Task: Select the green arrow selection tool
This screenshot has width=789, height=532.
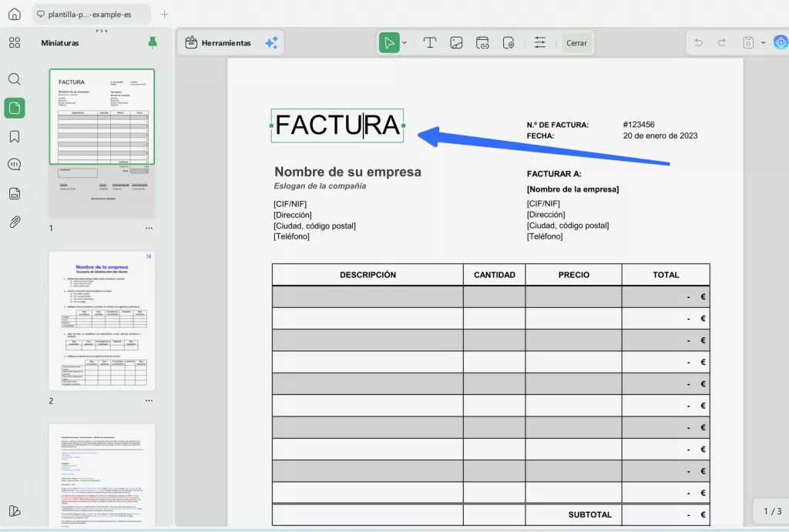Action: point(389,43)
